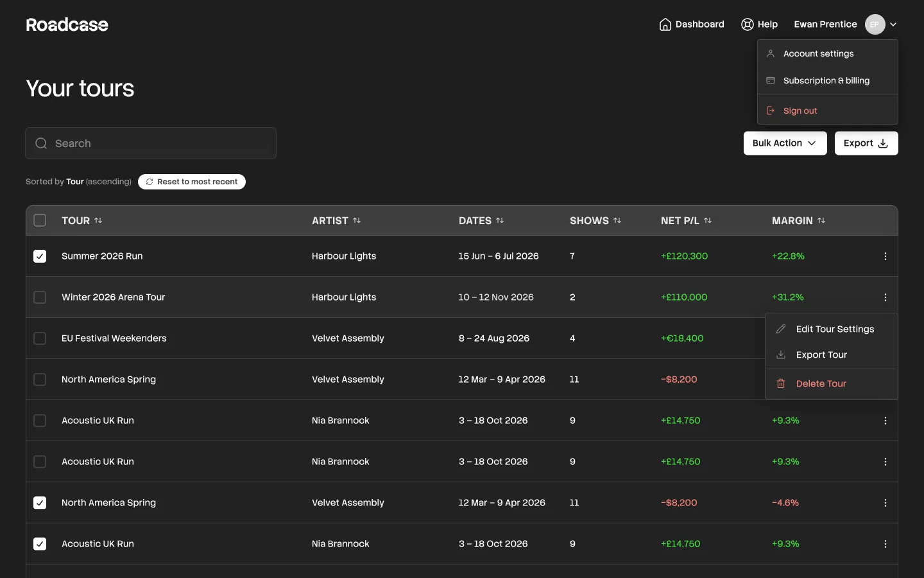Viewport: 924px width, 578px height.
Task: Sort the table by the MARGIN column
Action: (799, 220)
